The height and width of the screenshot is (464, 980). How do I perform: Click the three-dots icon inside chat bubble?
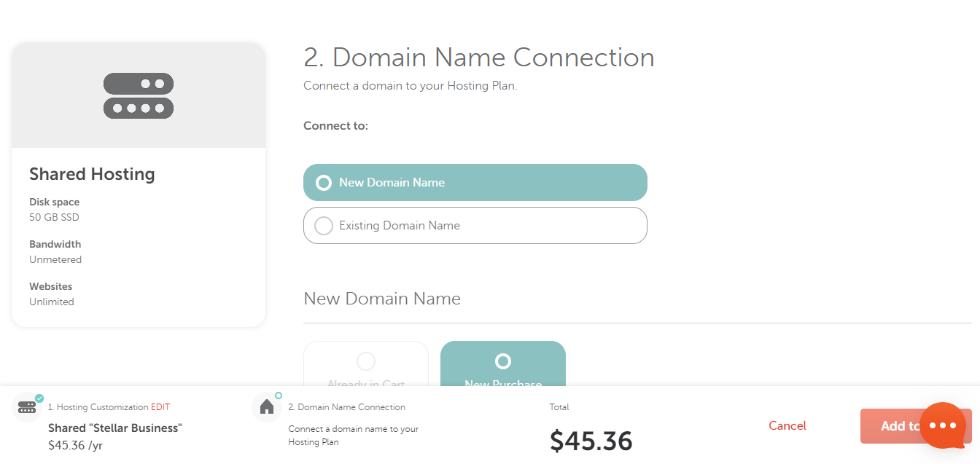pos(944,424)
